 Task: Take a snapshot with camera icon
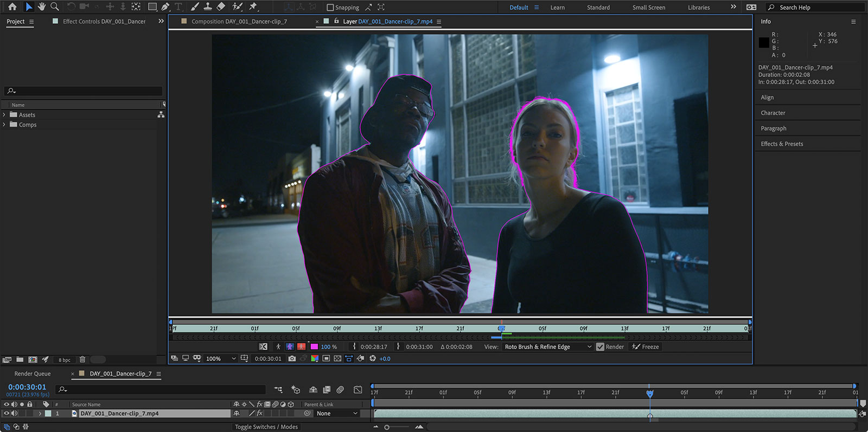(x=292, y=359)
